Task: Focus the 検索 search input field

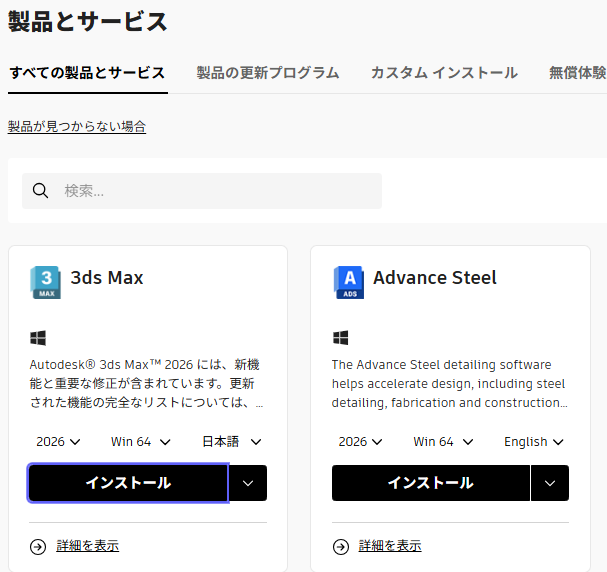Action: coord(202,191)
